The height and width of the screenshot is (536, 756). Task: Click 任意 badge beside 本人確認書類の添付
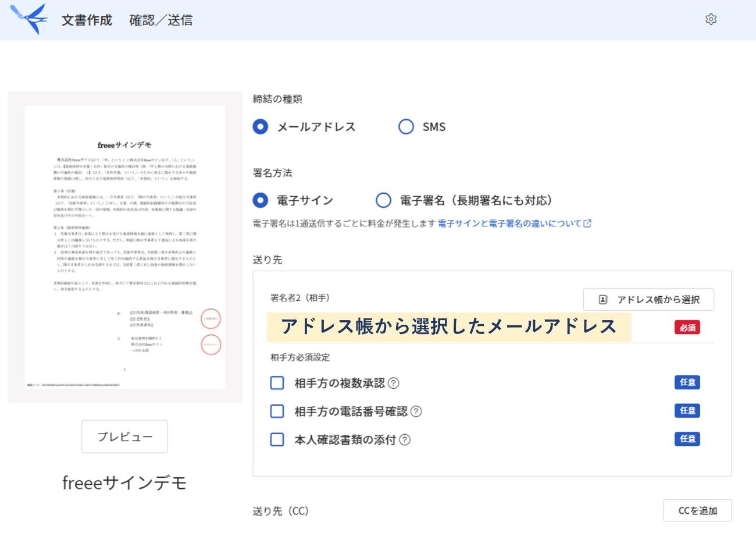687,439
